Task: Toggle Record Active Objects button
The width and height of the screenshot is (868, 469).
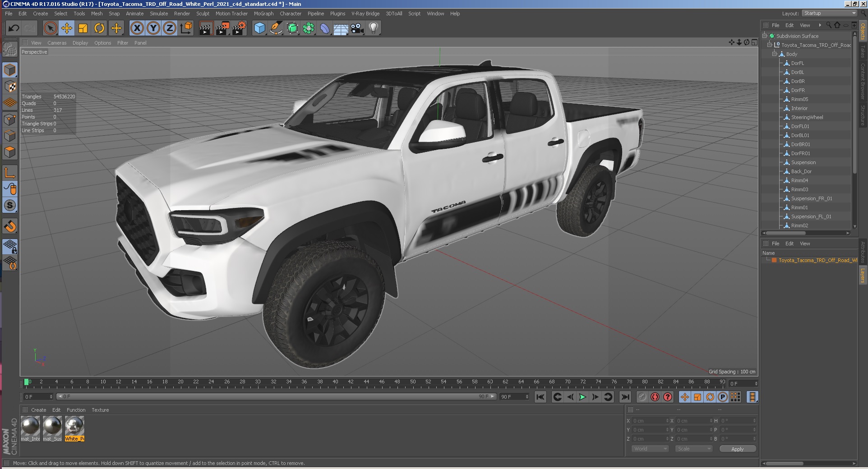Action: (x=642, y=397)
